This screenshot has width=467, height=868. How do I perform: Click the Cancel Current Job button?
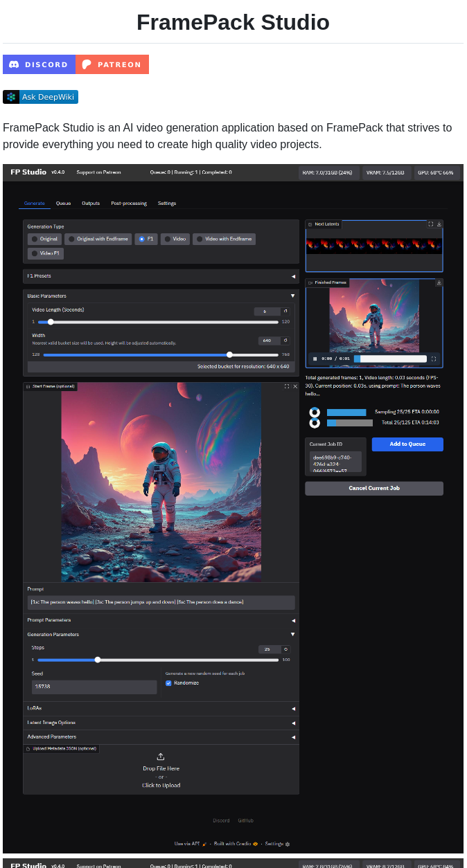coord(374,489)
